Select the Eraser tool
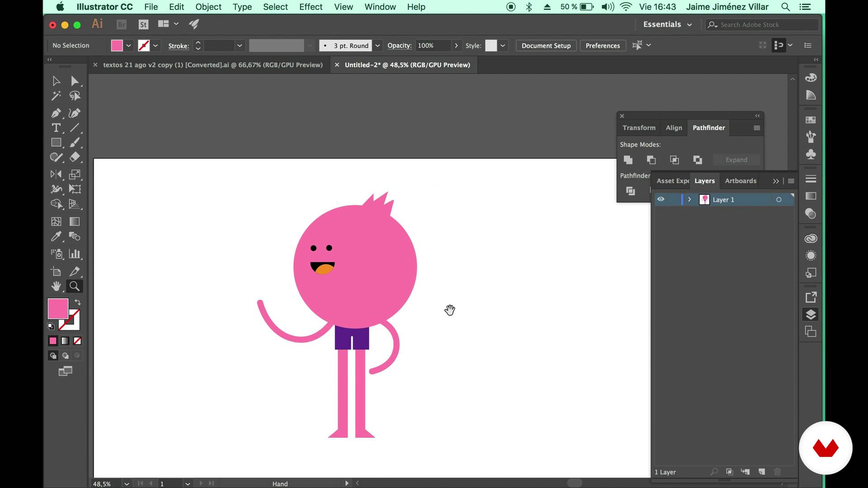 [75, 157]
